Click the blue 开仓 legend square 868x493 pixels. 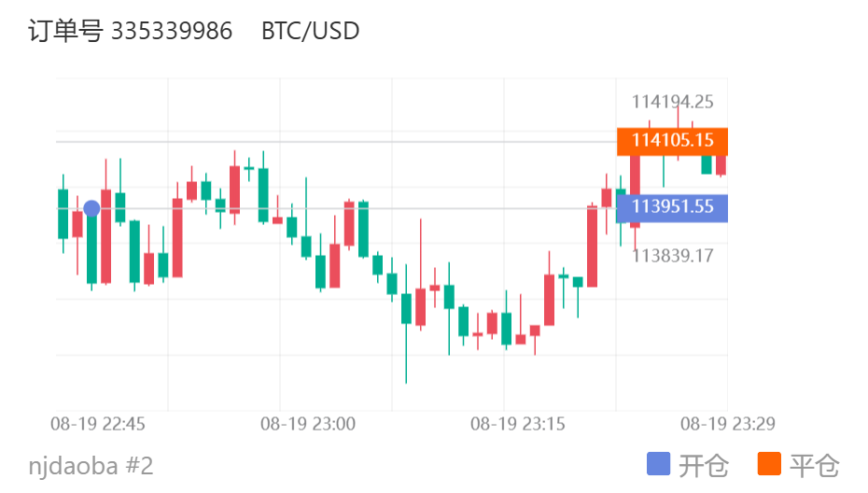(659, 464)
